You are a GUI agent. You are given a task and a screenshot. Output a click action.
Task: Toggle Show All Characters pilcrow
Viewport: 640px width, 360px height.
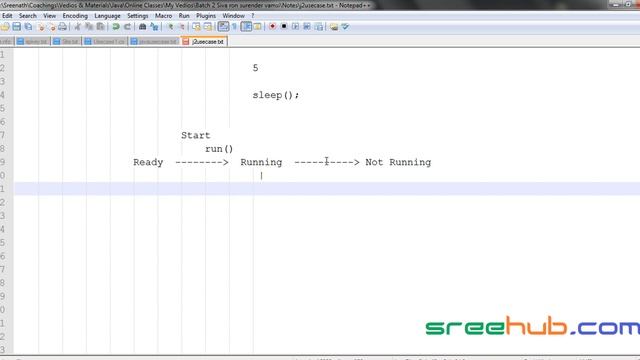point(234,27)
